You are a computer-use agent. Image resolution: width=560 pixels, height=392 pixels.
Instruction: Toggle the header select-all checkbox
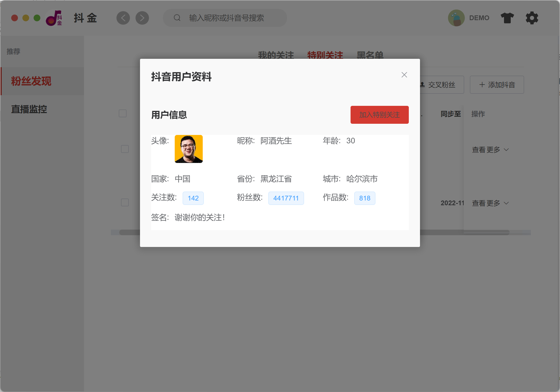click(x=123, y=113)
